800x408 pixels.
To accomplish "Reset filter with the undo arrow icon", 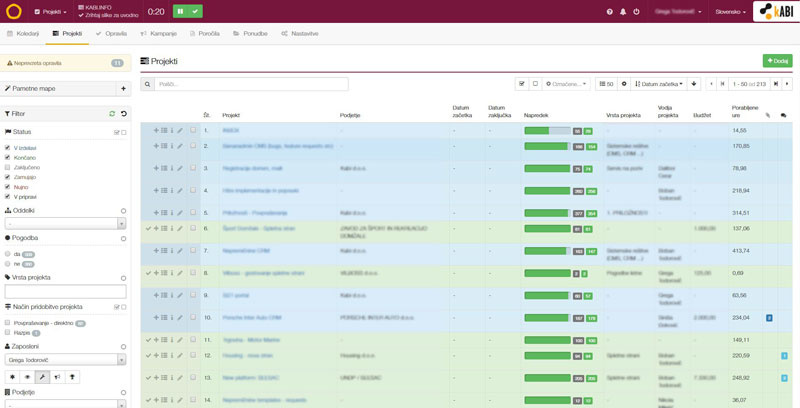I will click(123, 114).
